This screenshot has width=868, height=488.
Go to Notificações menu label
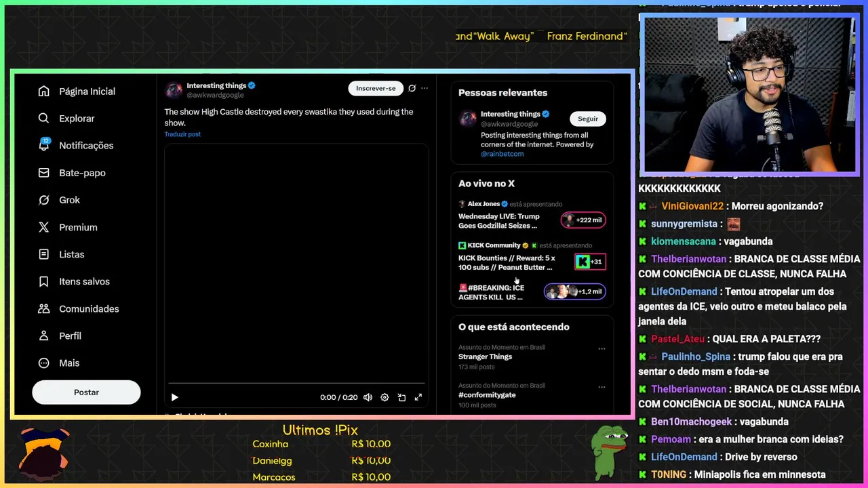(86, 146)
